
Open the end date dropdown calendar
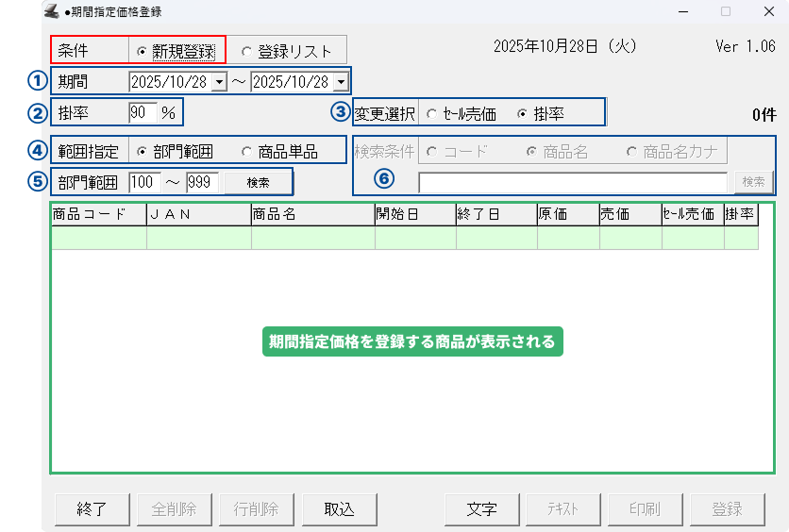[340, 82]
